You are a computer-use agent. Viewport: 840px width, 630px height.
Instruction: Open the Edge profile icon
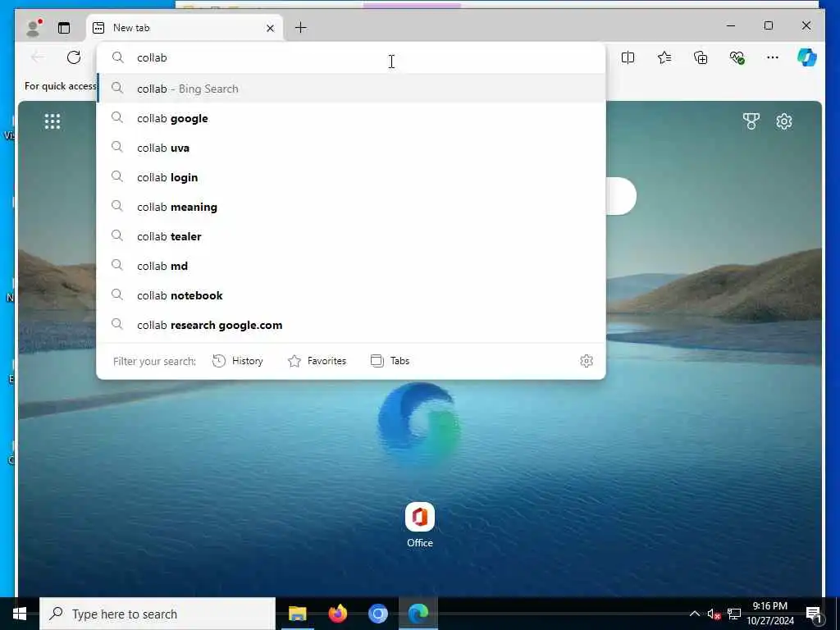click(33, 28)
